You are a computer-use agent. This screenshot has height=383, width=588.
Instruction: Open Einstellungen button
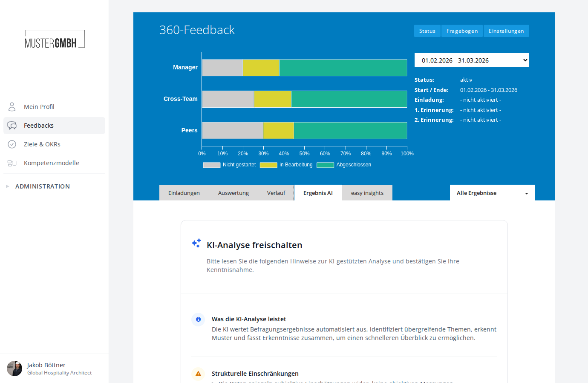506,31
